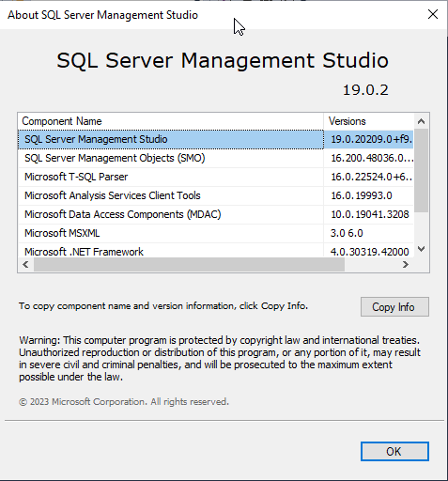Screen dimensions: 448x481
Task: Click the Versions column header
Action: [x=368, y=121]
